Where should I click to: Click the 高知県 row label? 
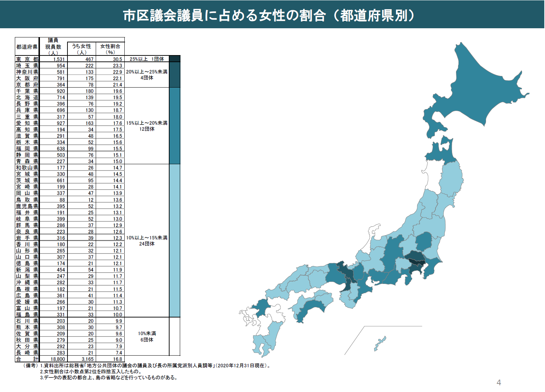[x=27, y=130]
